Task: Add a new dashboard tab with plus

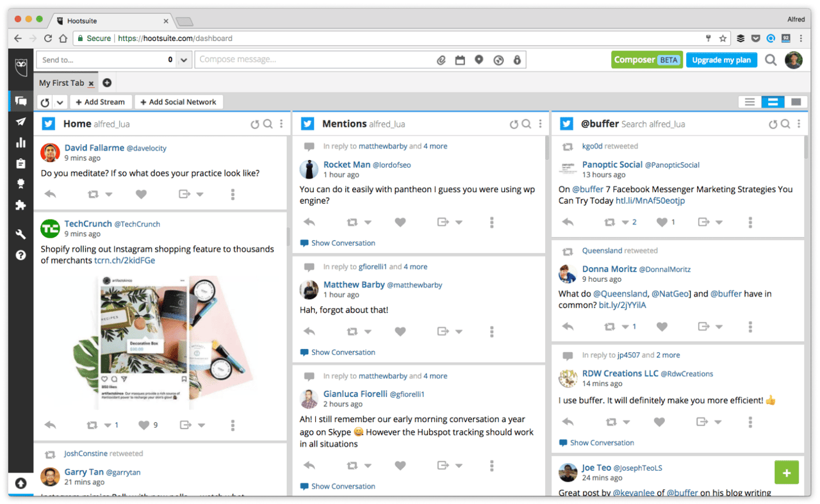Action: coord(107,83)
